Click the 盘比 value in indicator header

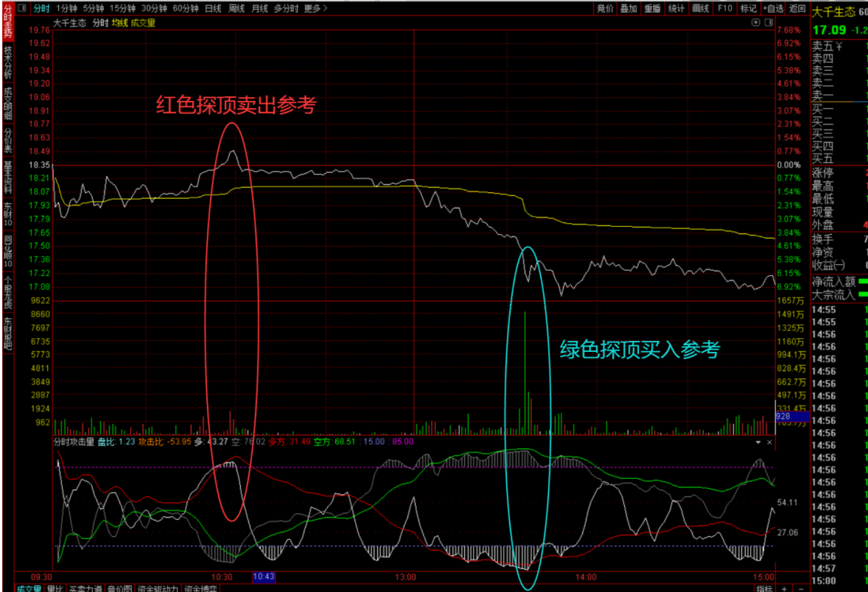tap(127, 442)
